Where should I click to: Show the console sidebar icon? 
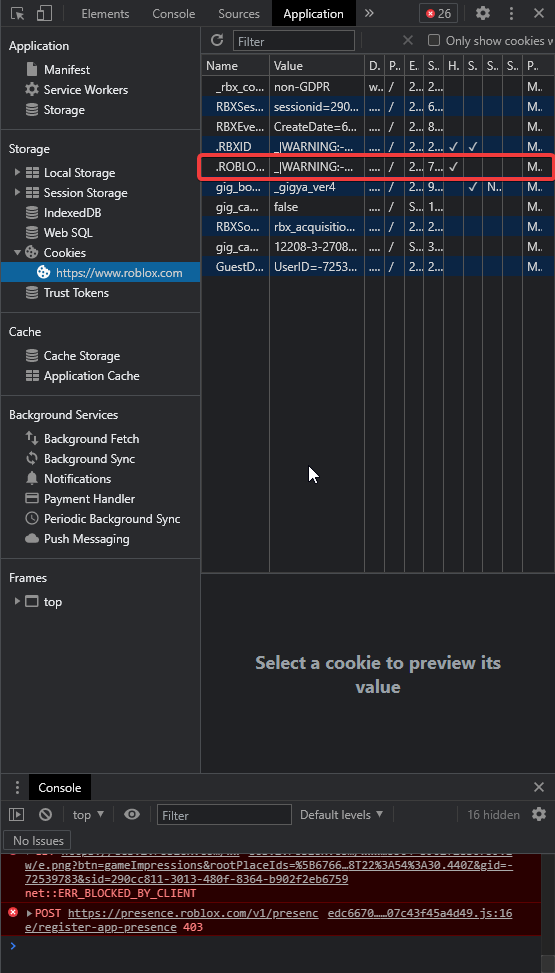[x=16, y=814]
